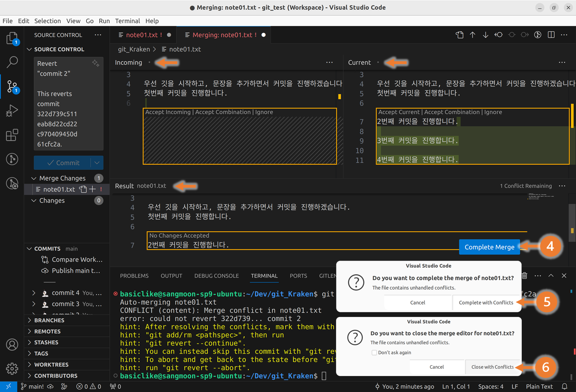Open the Explorer view in activity bar
The image size is (576, 392).
coord(12,38)
